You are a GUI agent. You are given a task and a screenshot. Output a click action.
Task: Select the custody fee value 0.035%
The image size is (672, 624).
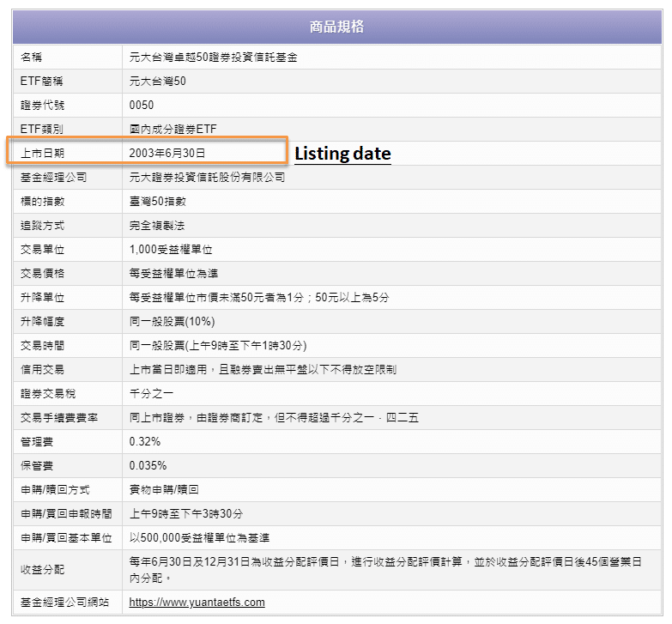(148, 465)
